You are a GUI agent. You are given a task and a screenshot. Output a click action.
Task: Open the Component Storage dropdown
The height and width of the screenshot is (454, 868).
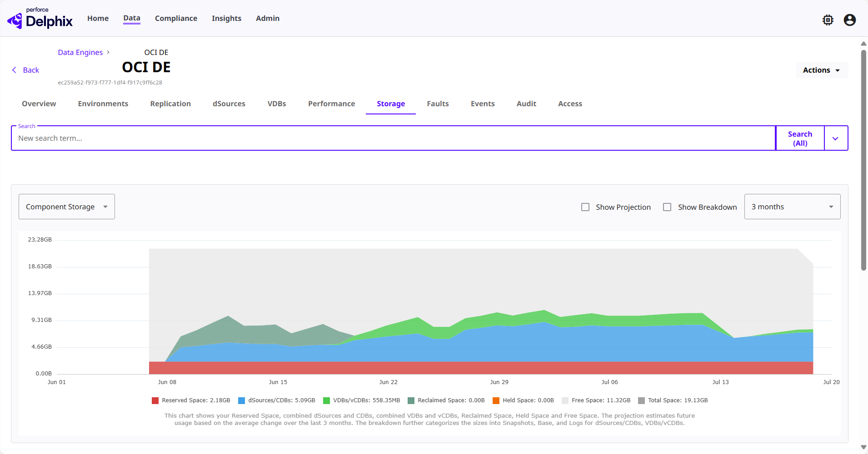[x=67, y=207]
